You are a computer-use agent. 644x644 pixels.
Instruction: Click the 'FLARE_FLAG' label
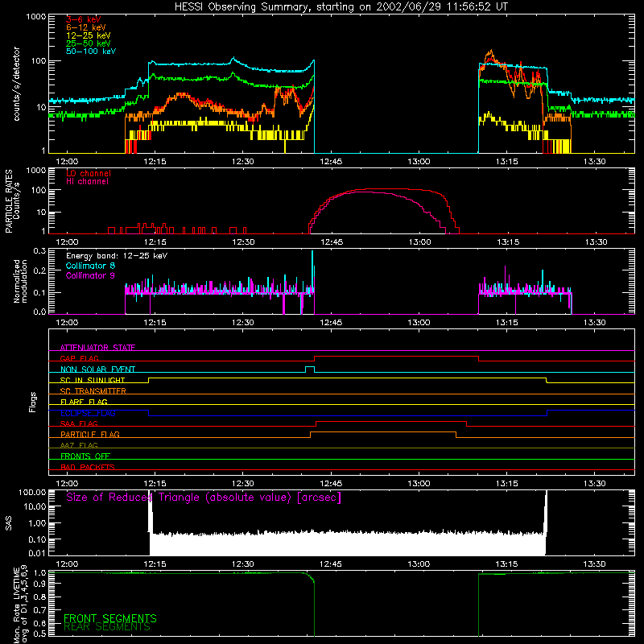coord(84,402)
